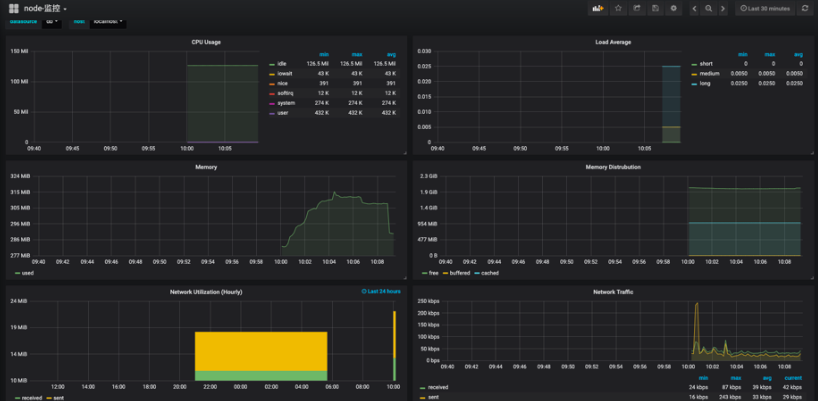This screenshot has height=401, width=818.
Task: Click the iowait series yellow color swatch
Action: (272, 74)
